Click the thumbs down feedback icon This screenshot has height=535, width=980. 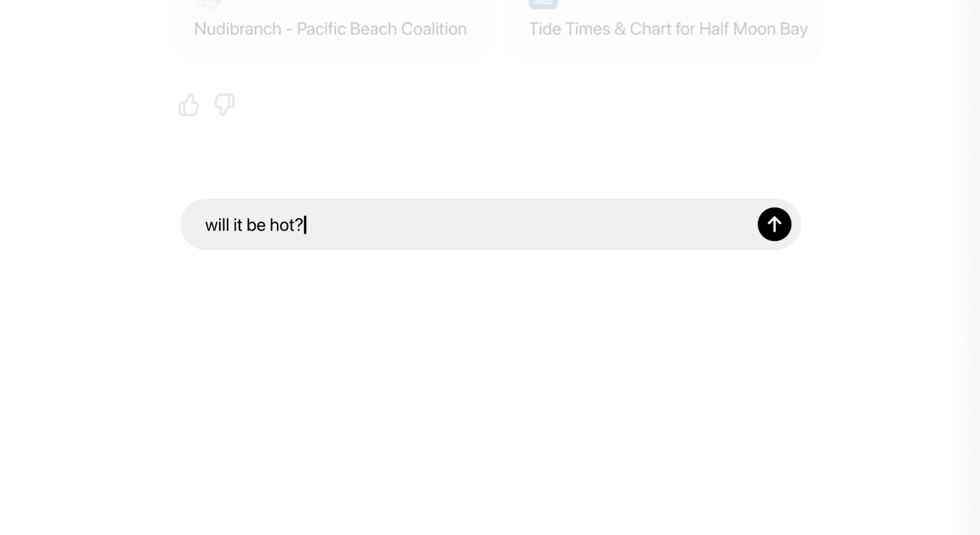tap(225, 105)
